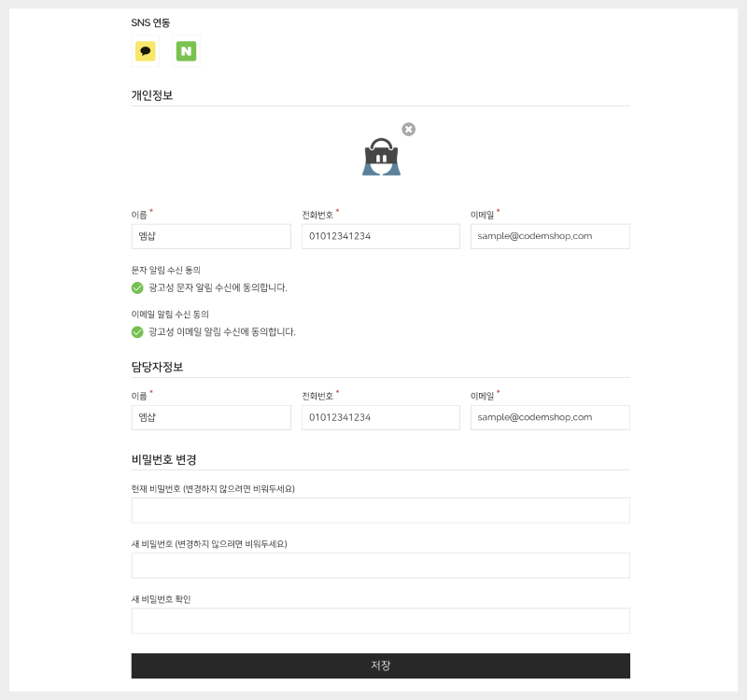
Task: Focus the 이름 field under 개인정보
Action: [211, 236]
